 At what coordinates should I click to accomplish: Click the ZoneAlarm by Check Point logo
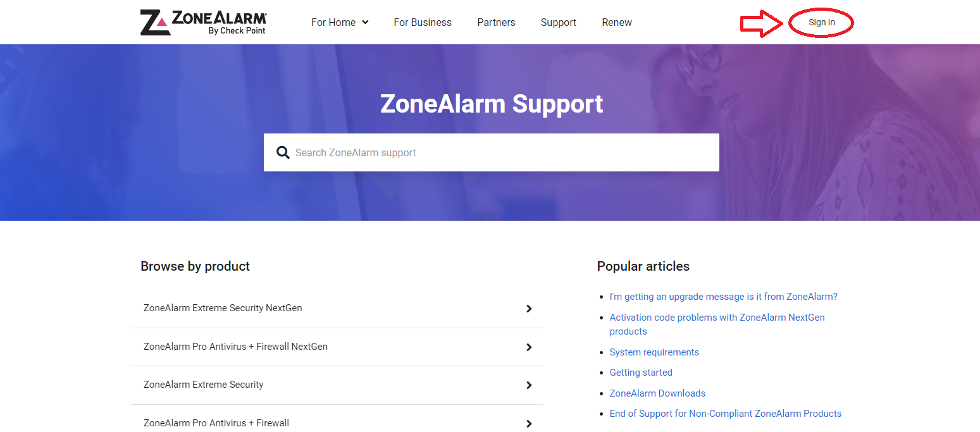click(203, 22)
